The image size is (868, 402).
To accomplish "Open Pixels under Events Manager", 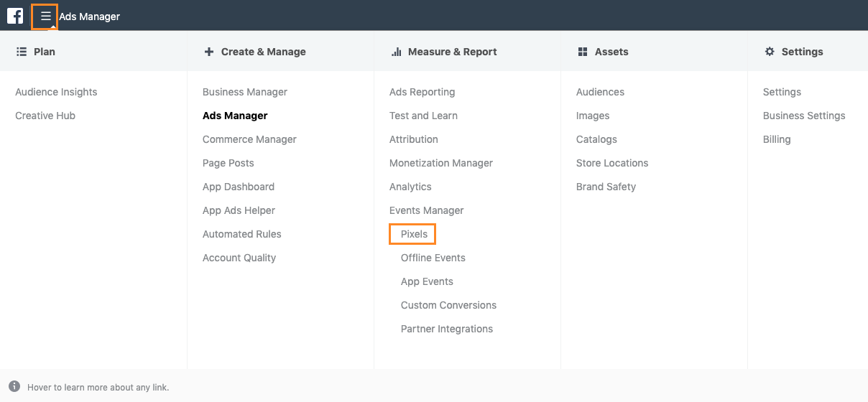I will [414, 234].
